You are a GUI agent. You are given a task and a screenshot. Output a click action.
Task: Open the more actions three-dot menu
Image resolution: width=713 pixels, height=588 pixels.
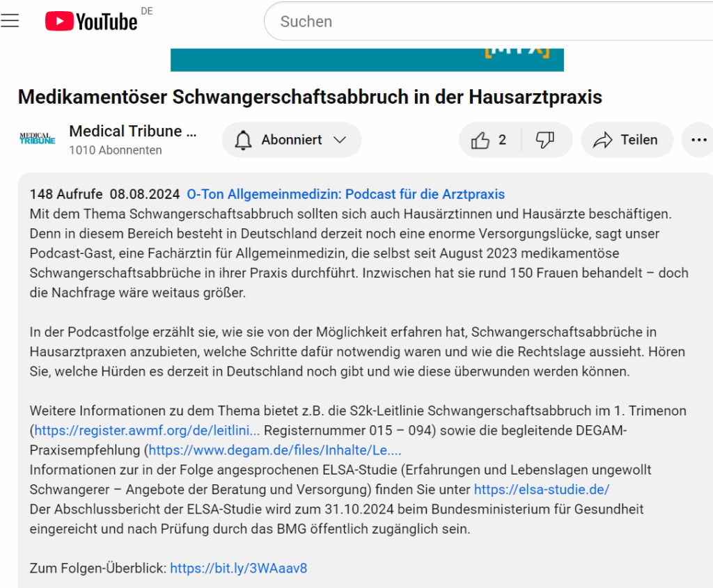click(698, 140)
